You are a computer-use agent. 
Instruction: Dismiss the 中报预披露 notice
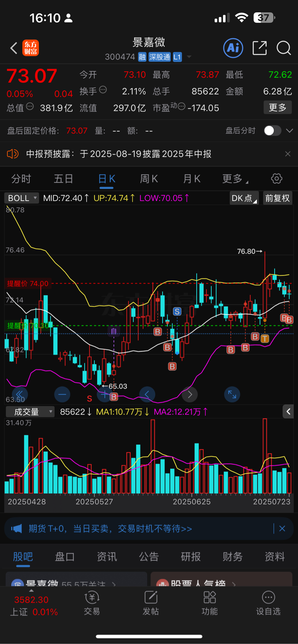click(x=288, y=154)
